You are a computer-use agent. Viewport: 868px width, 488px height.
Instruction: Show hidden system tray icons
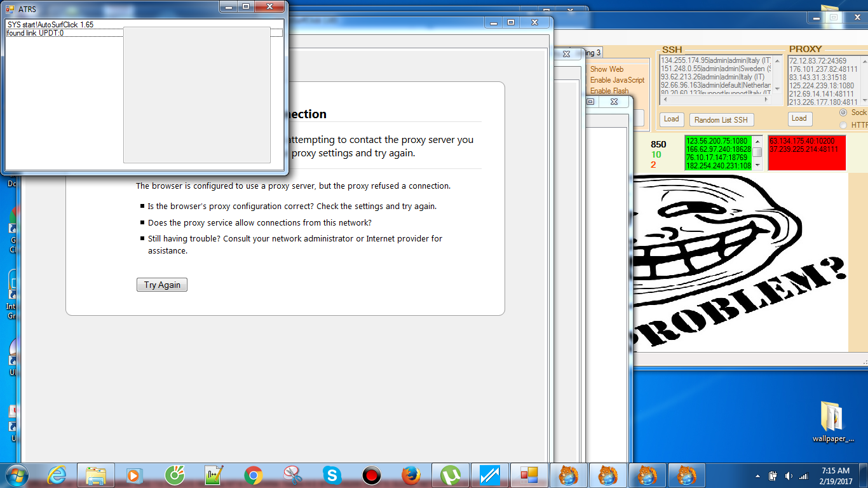pyautogui.click(x=757, y=476)
